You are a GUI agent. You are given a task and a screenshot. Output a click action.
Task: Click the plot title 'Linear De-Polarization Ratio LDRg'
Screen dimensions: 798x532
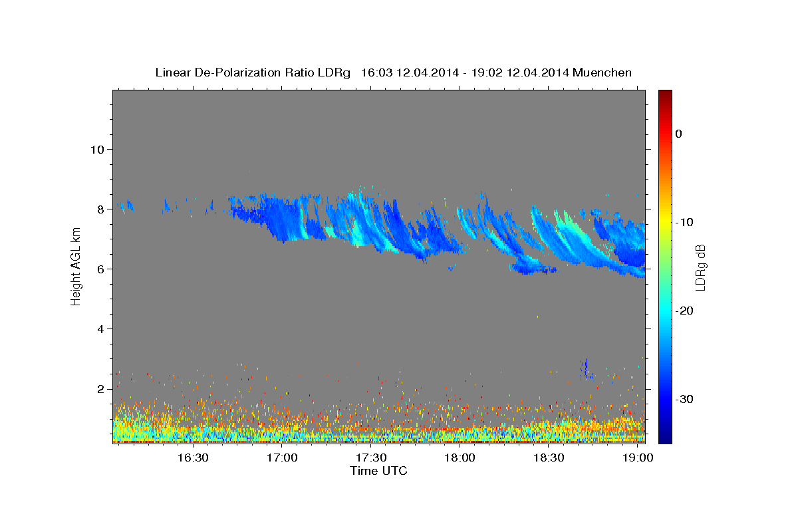coord(253,72)
